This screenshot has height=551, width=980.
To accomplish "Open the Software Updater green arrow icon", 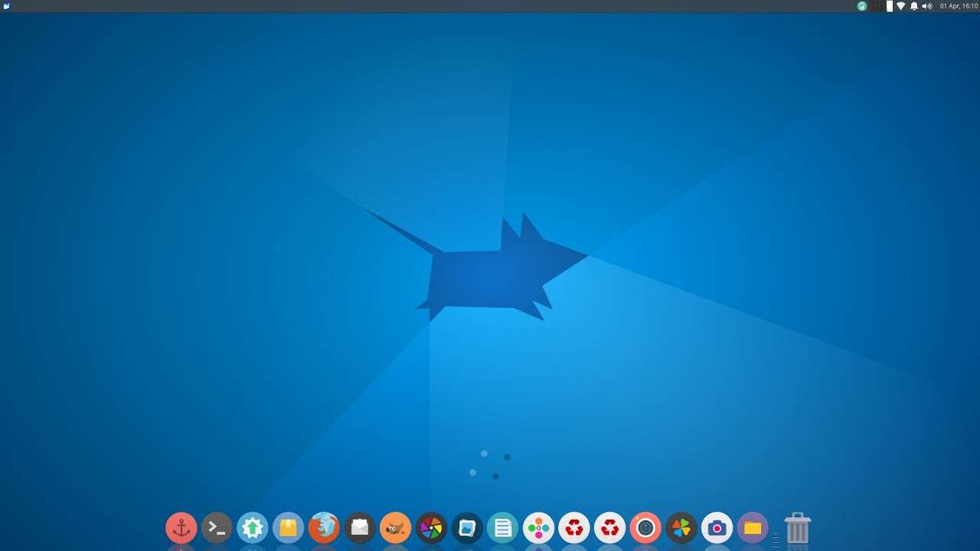I will 253,528.
